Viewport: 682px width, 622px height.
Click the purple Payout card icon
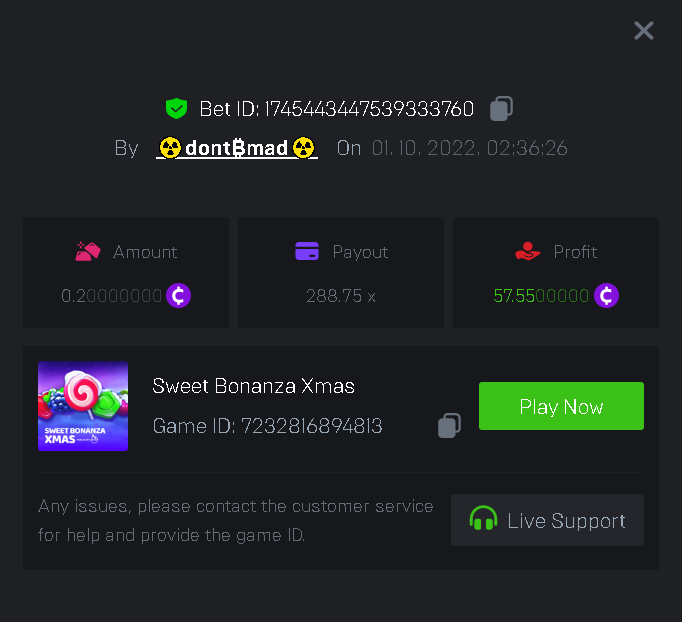click(x=307, y=252)
